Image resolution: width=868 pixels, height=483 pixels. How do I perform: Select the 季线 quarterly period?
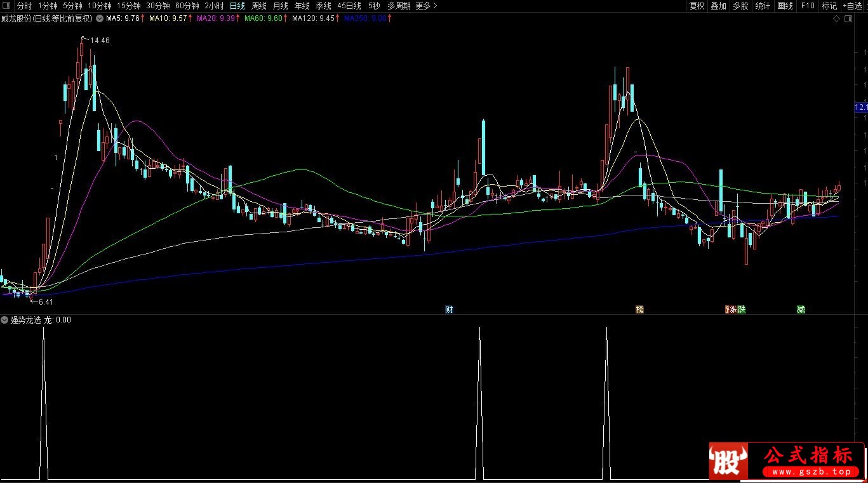323,6
